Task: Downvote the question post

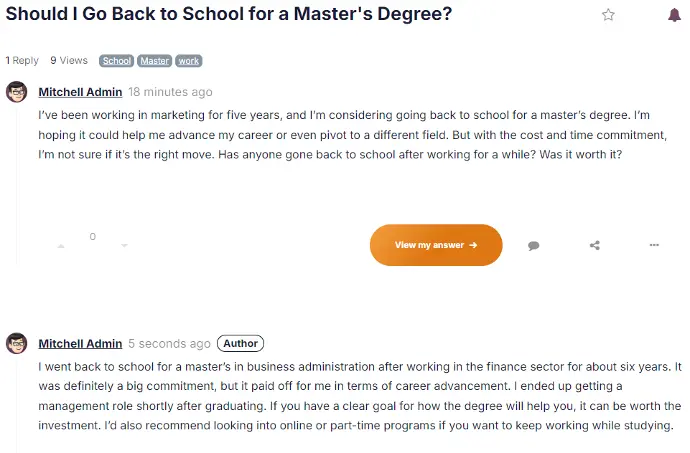Action: click(124, 245)
